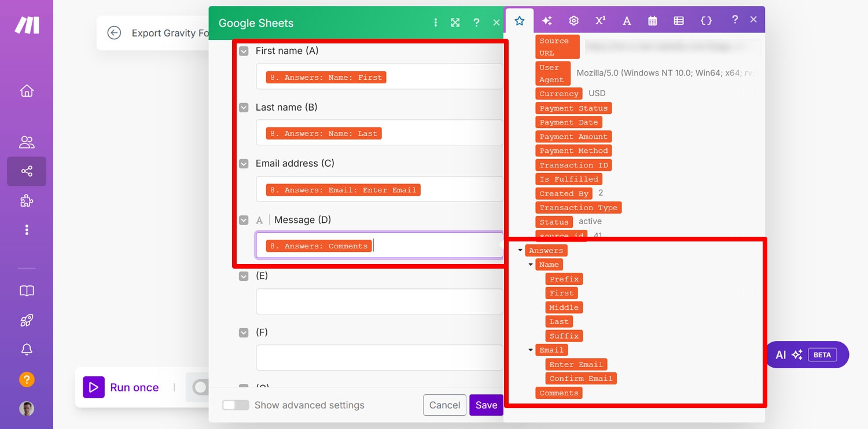This screenshot has width=868, height=429.
Task: Open the text functions A tab
Action: coord(626,21)
